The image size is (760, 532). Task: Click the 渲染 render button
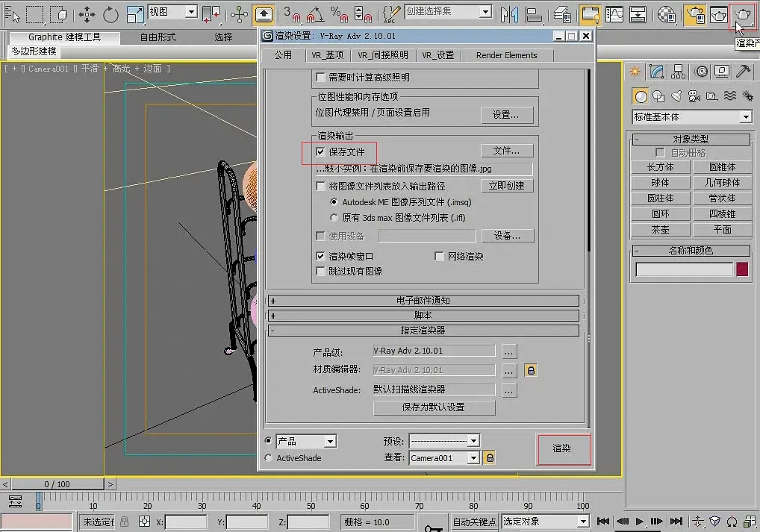pos(562,448)
